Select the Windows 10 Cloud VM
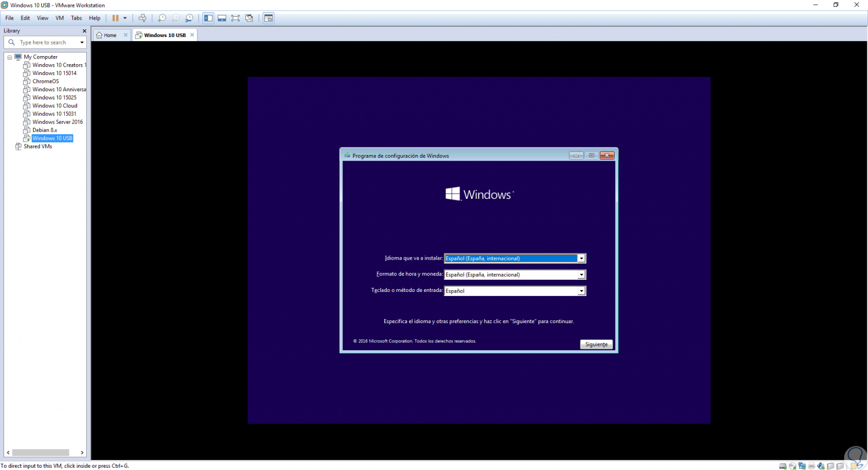This screenshot has height=470, width=868. coord(55,106)
